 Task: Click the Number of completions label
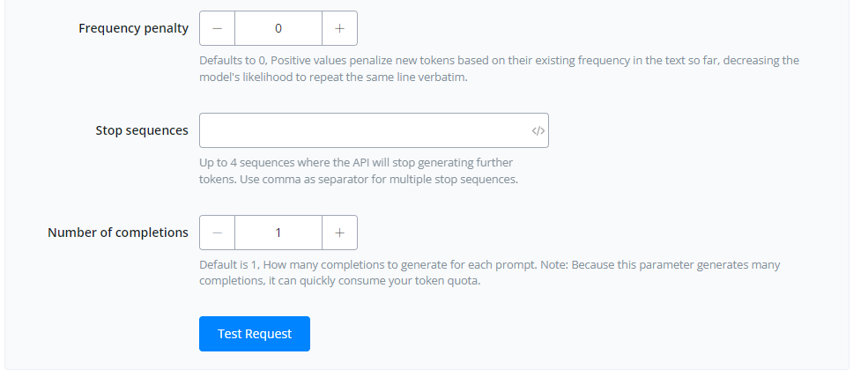pyautogui.click(x=117, y=233)
